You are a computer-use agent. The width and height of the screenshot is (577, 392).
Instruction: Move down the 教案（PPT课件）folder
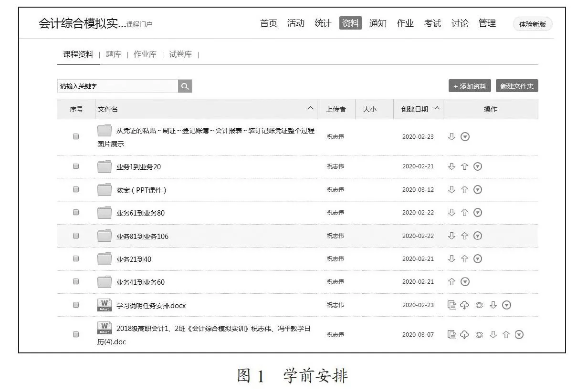click(x=451, y=190)
